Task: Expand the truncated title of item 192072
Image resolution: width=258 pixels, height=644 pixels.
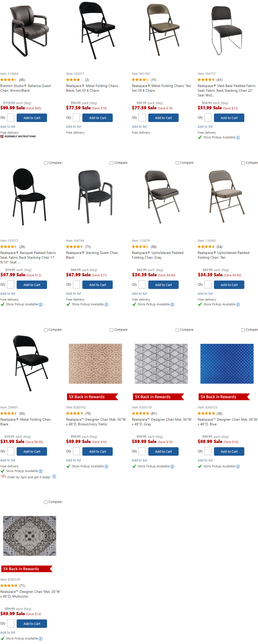Action: (x=19, y=262)
